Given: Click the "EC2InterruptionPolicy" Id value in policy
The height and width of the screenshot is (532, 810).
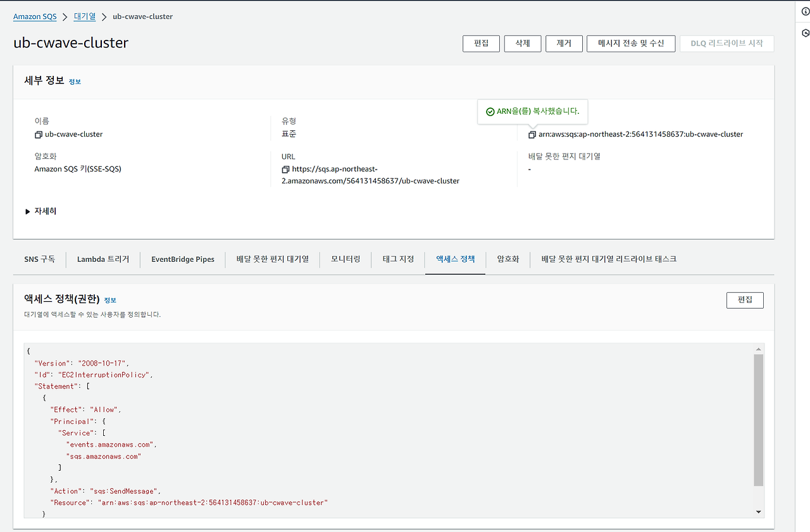Looking at the screenshot, I should [104, 375].
